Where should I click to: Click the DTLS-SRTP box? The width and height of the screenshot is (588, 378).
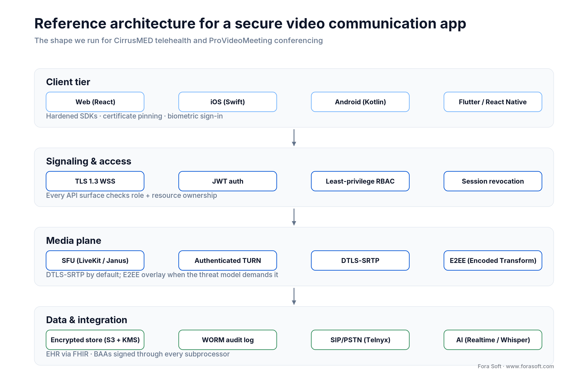coord(360,260)
